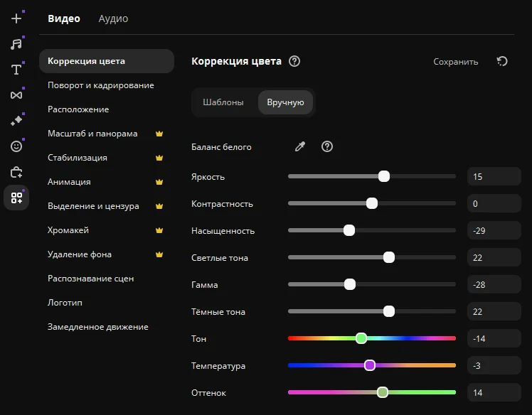Open the effects magic wand icon
The image size is (532, 415).
(x=16, y=121)
